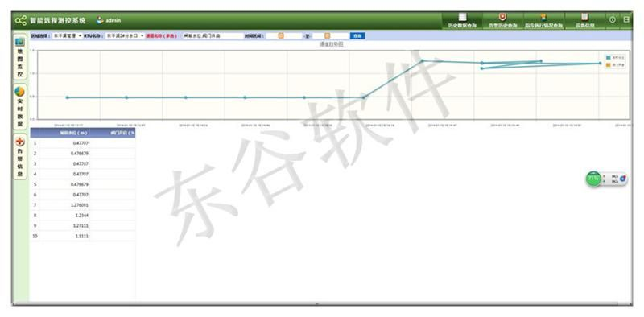Click the green circular floating widget
Image resolution: width=644 pixels, height=317 pixels.
click(x=593, y=179)
